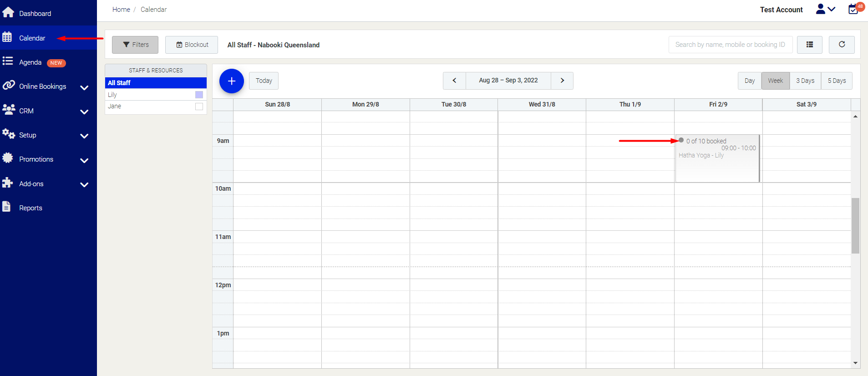Image resolution: width=868 pixels, height=376 pixels.
Task: Click the Wed 31/8 column header
Action: (542, 104)
